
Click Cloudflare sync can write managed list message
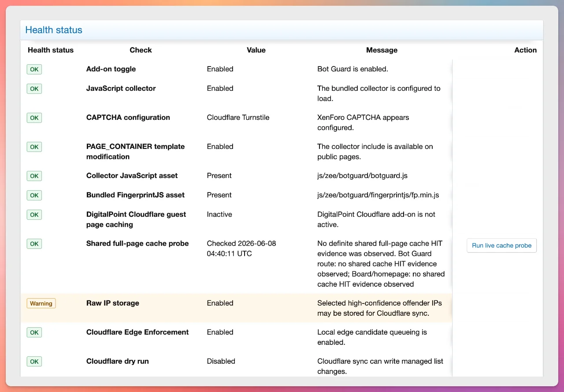pyautogui.click(x=380, y=366)
